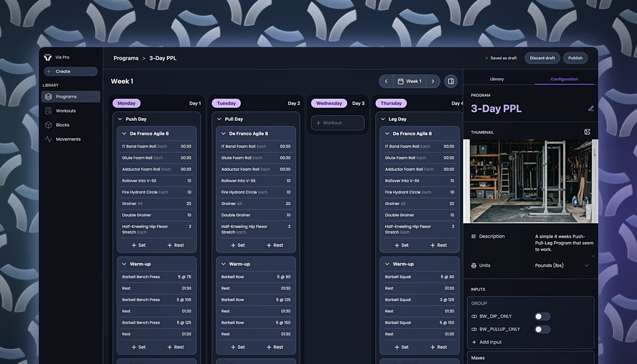Open the Blocks library section
This screenshot has height=364, width=637.
pos(62,125)
